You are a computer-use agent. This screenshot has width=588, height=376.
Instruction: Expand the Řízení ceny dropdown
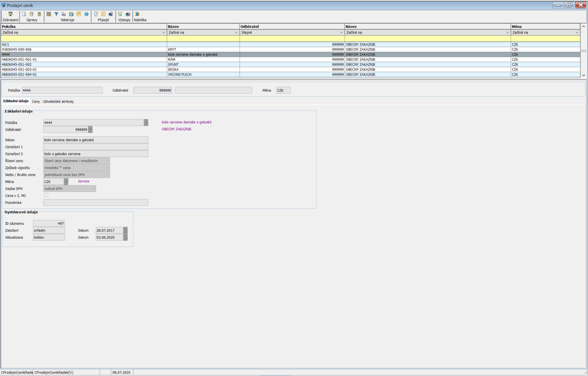(x=107, y=161)
